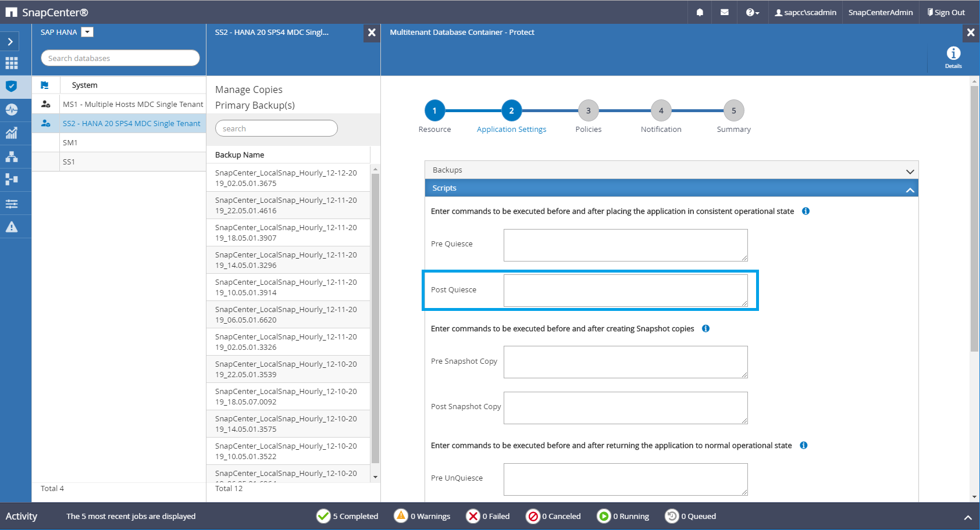Show info about consistent operational state commands
This screenshot has width=980, height=530.
pyautogui.click(x=806, y=211)
